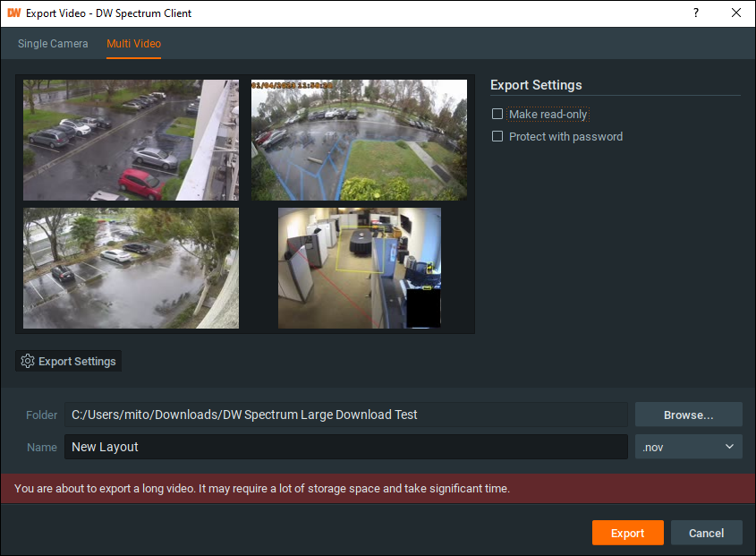Open the .nov file format dropdown

687,447
